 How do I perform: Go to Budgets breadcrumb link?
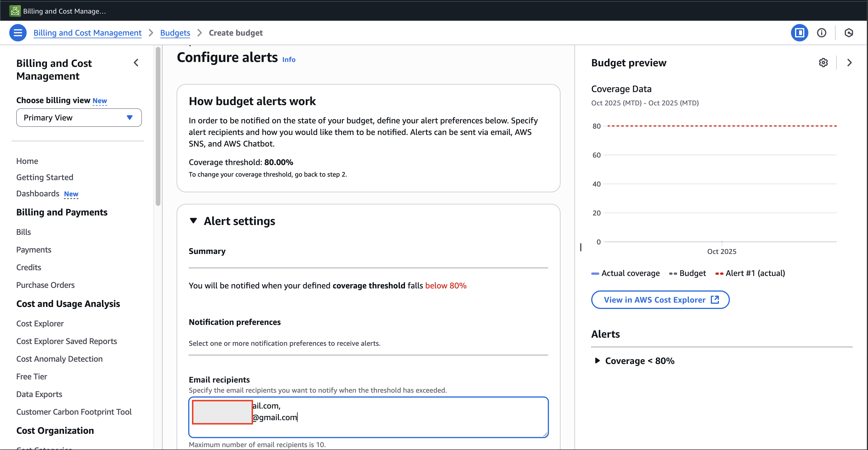pos(175,33)
